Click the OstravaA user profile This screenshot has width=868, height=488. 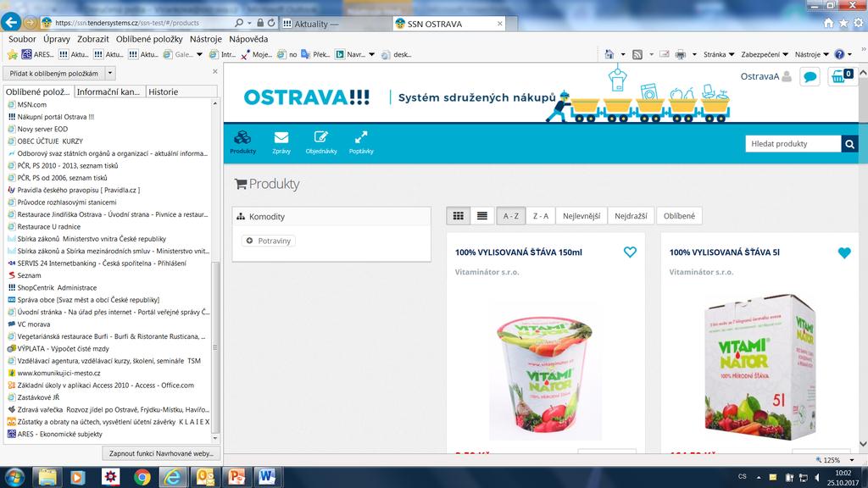click(x=766, y=76)
